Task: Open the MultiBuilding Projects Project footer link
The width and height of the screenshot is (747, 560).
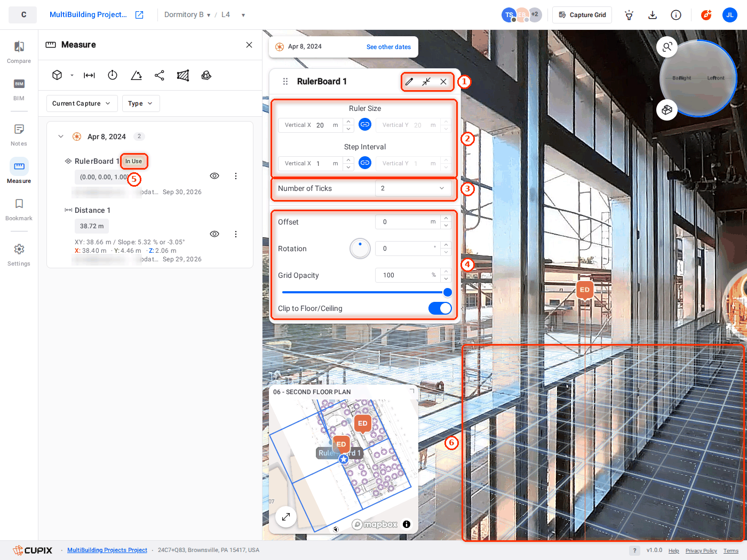Action: coord(107,550)
